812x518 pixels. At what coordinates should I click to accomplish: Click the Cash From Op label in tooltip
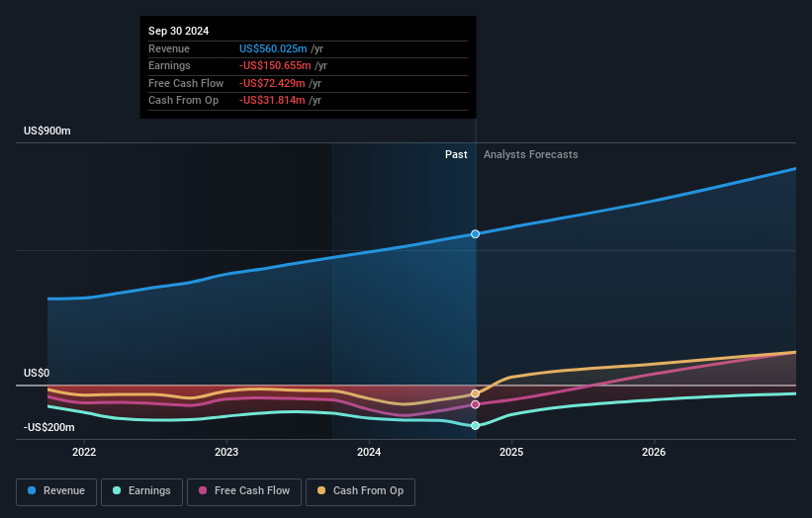183,101
